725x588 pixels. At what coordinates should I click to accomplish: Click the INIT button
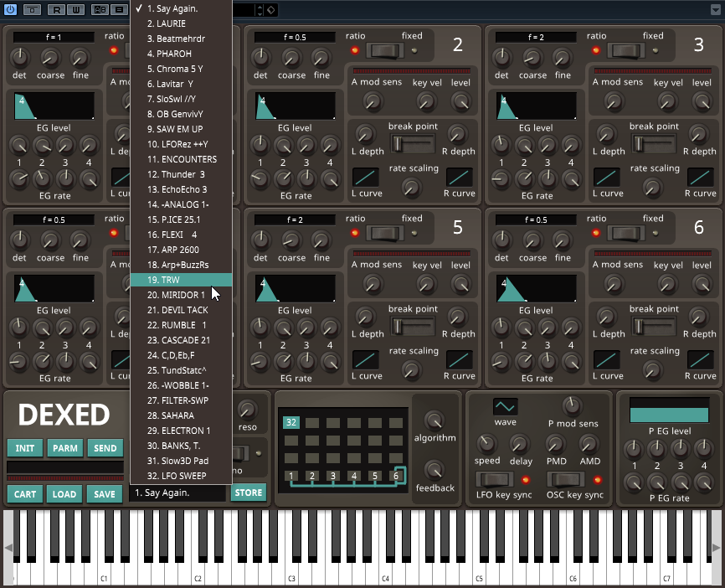pos(25,448)
